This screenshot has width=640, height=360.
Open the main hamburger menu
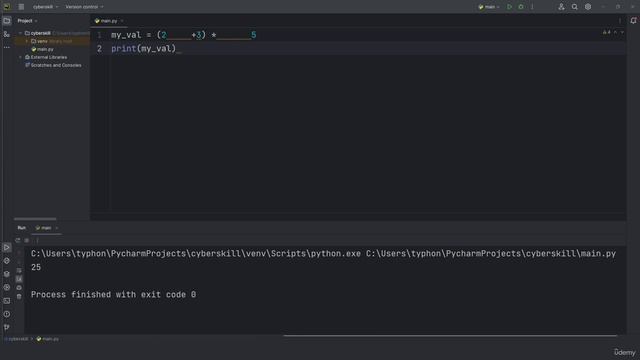[x=21, y=7]
